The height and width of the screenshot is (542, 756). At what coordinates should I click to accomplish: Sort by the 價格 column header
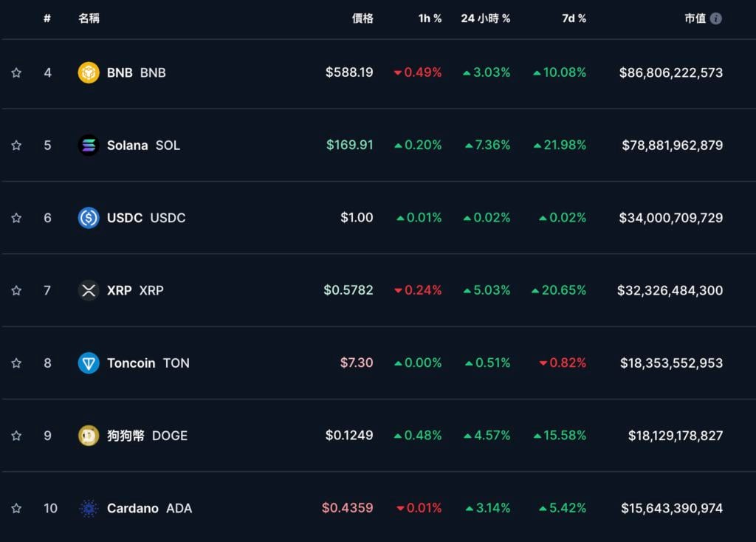[362, 18]
